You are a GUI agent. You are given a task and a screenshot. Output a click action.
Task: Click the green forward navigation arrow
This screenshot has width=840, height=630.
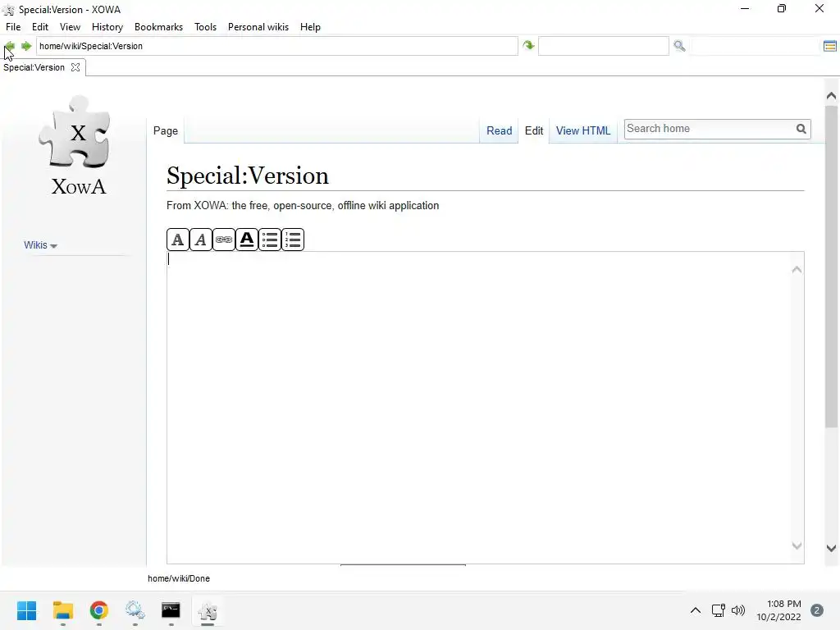(x=26, y=46)
